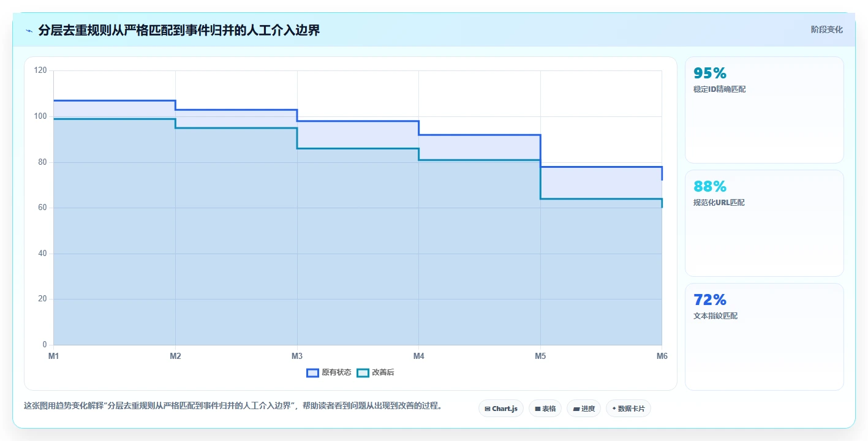Click the chart title 分层去重规则 heading
The height and width of the screenshot is (441, 868).
click(x=179, y=30)
